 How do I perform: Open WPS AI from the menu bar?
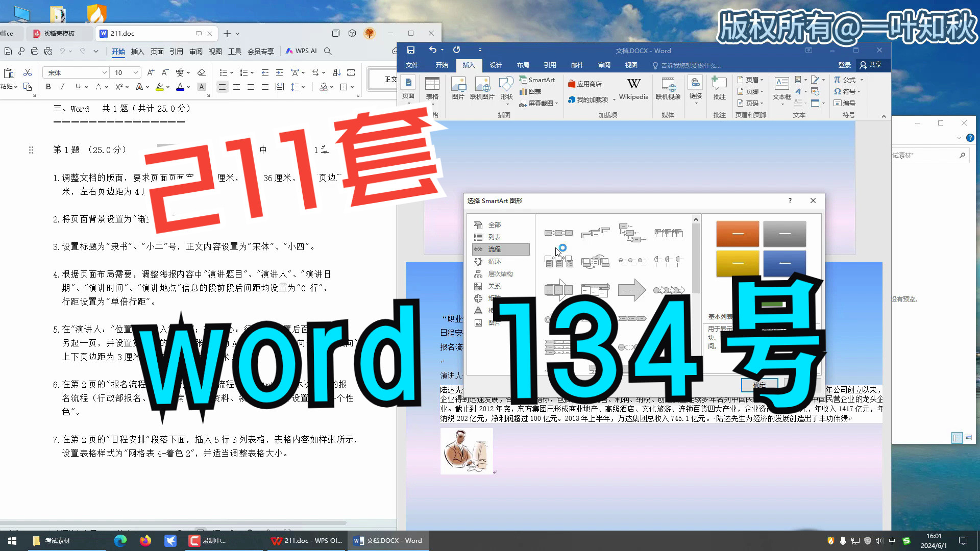point(301,51)
